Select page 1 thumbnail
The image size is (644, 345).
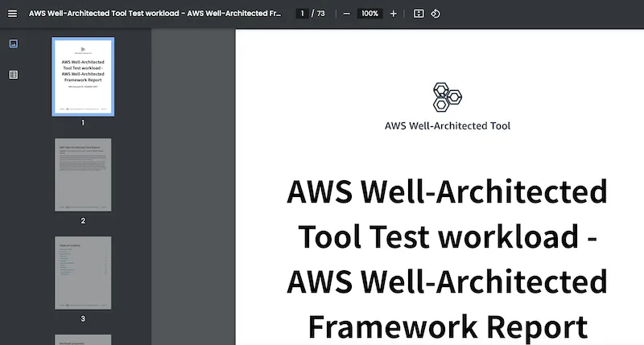(x=83, y=76)
